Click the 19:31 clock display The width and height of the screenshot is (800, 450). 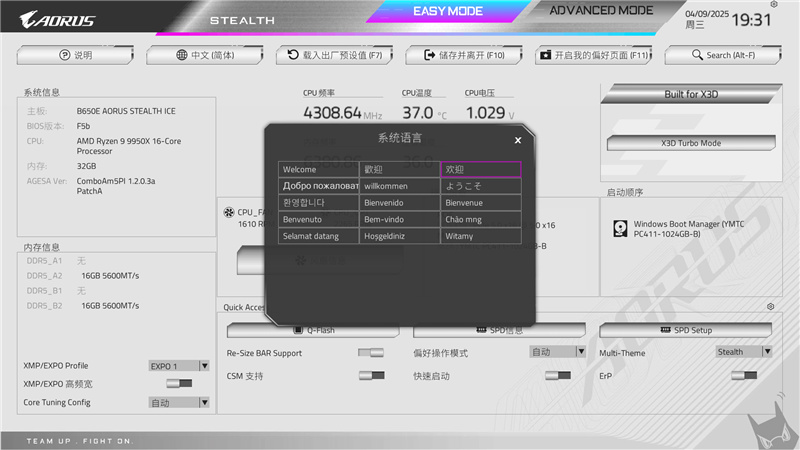tap(751, 20)
